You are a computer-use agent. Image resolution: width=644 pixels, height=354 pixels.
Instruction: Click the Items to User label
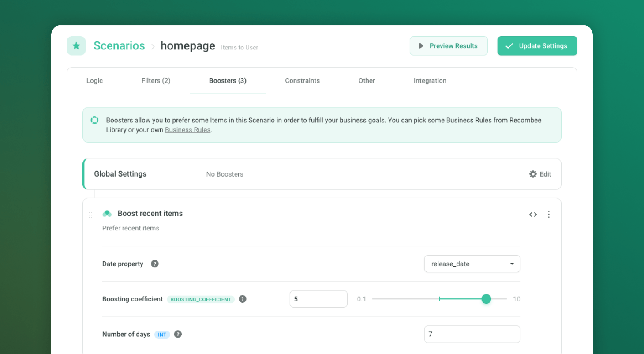tap(240, 48)
